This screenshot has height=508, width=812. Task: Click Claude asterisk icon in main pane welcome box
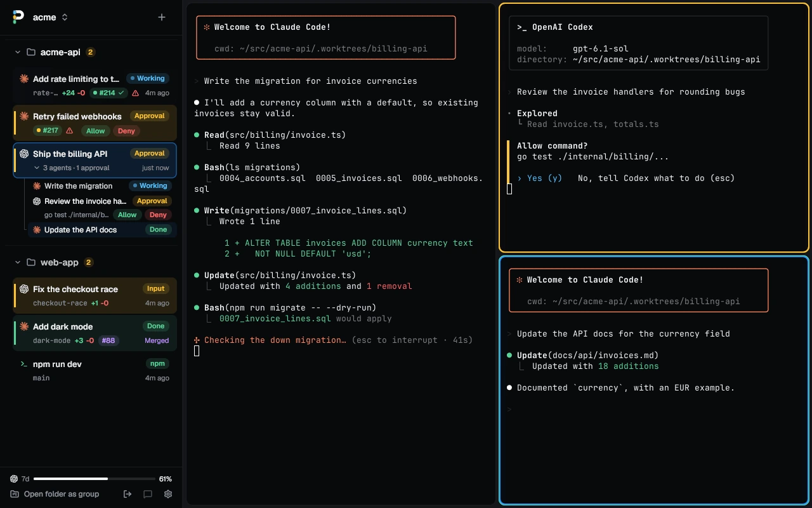click(207, 27)
